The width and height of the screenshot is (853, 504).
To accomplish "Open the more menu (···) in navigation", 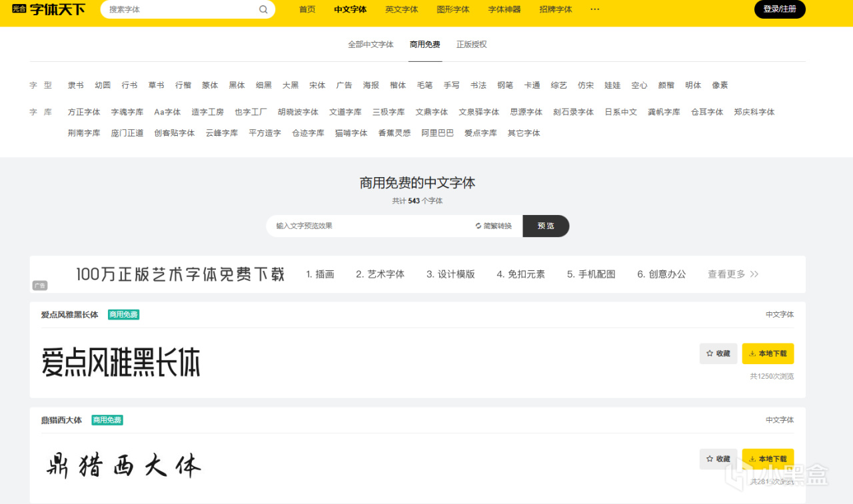I will point(595,9).
